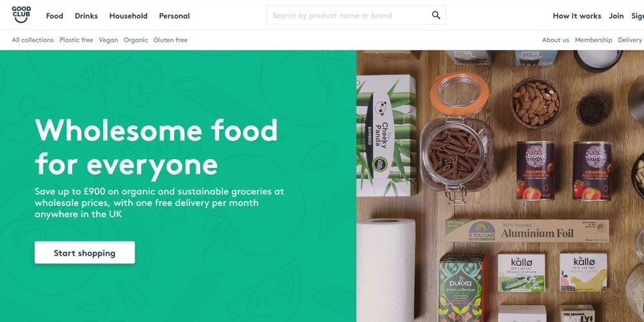
Task: Select the Organic collection
Action: [x=135, y=40]
